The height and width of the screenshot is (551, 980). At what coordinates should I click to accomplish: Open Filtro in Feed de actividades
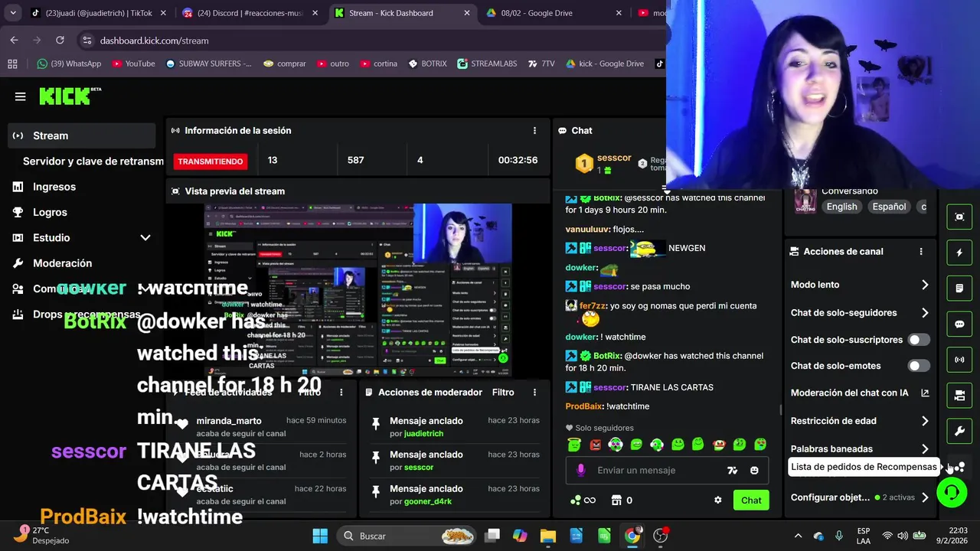309,393
